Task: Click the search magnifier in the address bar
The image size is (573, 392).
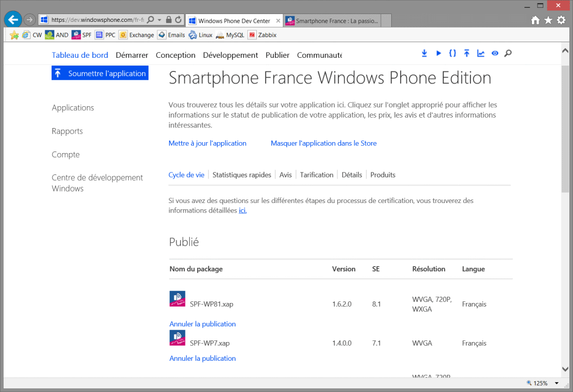Action: [150, 20]
